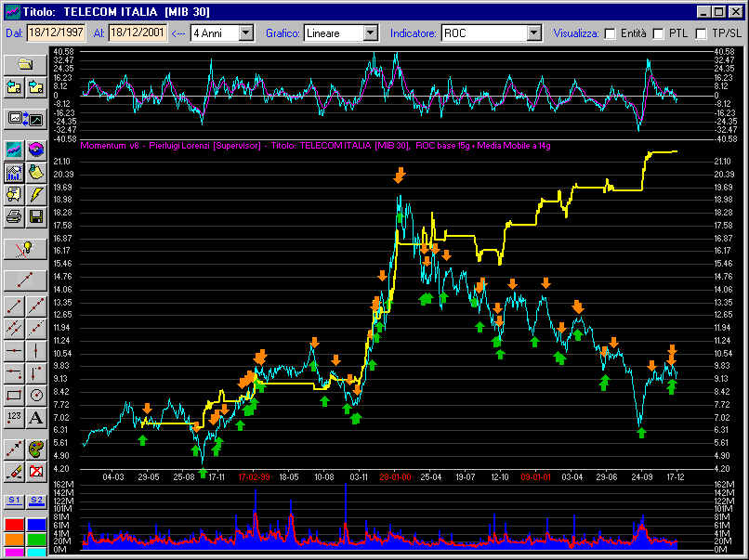749x560 pixels.
Task: Maximize the Telecom Italia window
Action: click(719, 12)
